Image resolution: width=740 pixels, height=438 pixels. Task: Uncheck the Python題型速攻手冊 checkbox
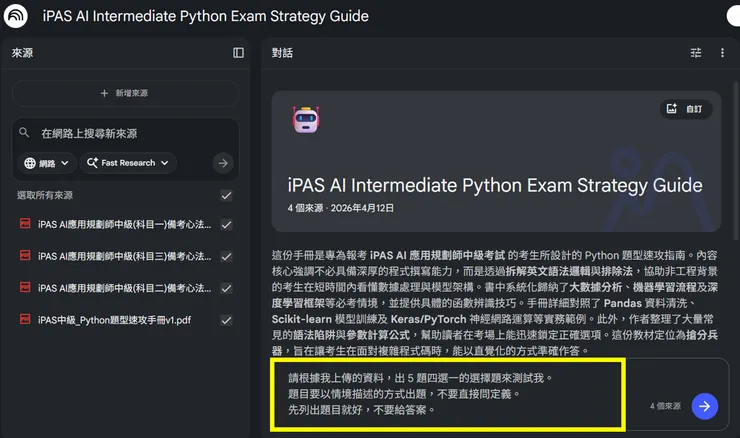point(227,320)
